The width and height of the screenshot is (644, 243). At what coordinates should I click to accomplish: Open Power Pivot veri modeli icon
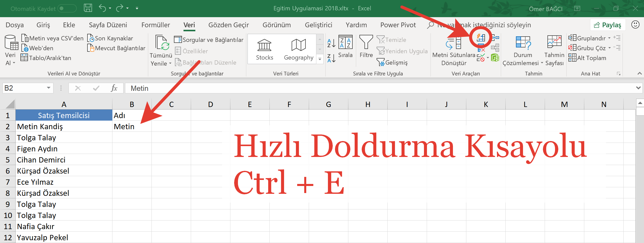[x=495, y=58]
